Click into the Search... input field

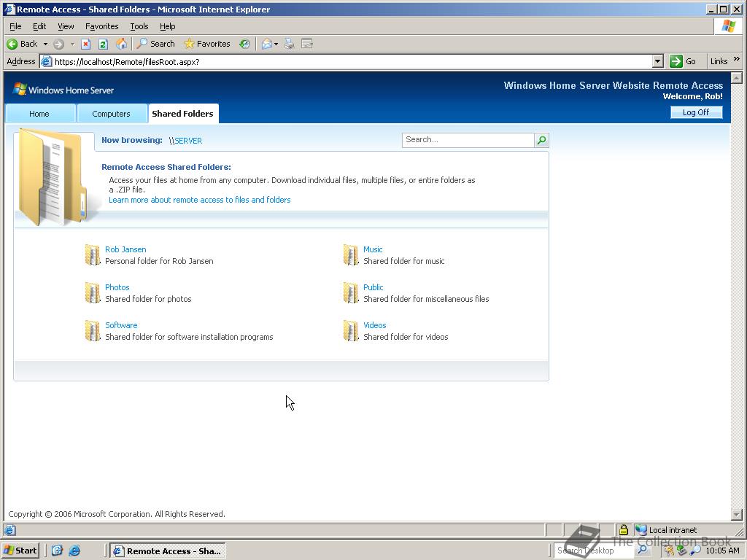click(x=468, y=140)
